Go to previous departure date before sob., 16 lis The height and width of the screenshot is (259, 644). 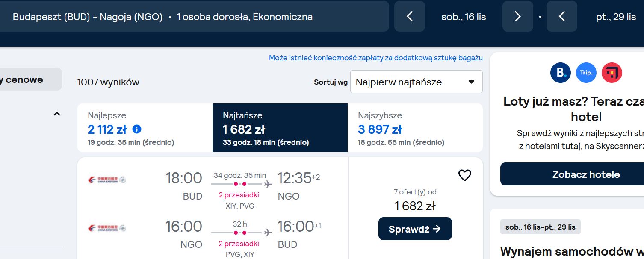410,16
